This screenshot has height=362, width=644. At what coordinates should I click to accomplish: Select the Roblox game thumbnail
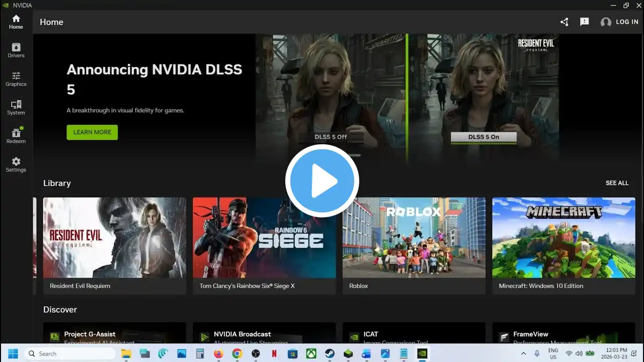coord(414,238)
